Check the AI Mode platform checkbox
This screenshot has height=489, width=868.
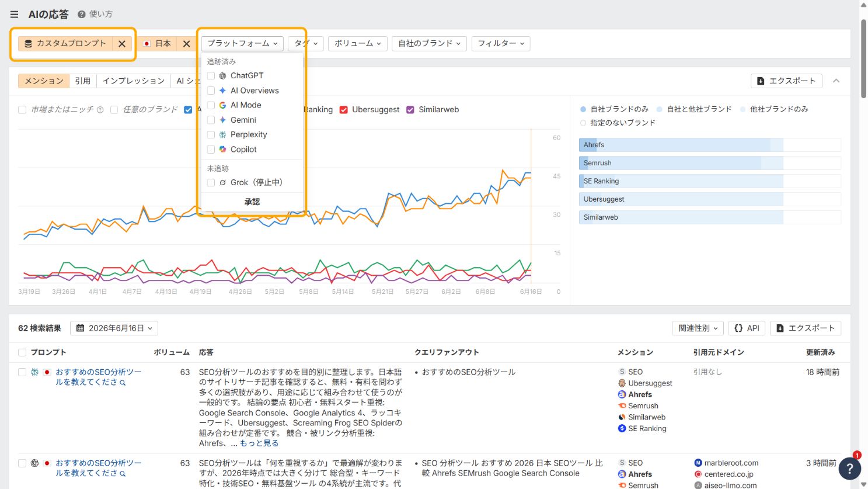(x=211, y=105)
